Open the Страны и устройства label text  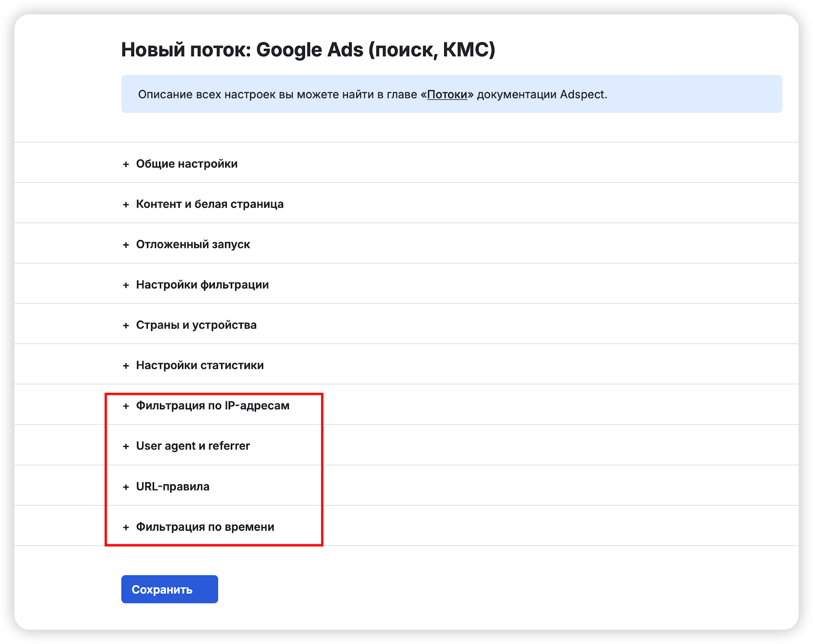coord(196,325)
